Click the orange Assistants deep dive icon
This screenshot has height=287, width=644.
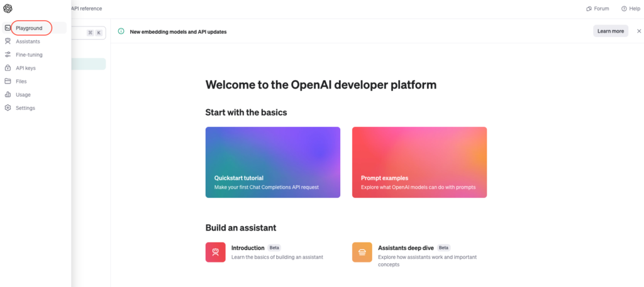pos(362,252)
